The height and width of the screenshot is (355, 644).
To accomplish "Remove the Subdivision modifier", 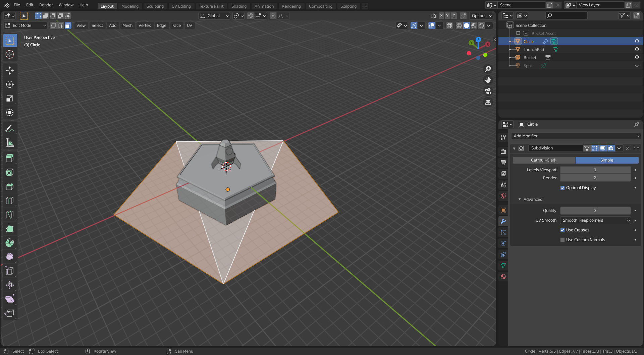I will click(x=628, y=148).
